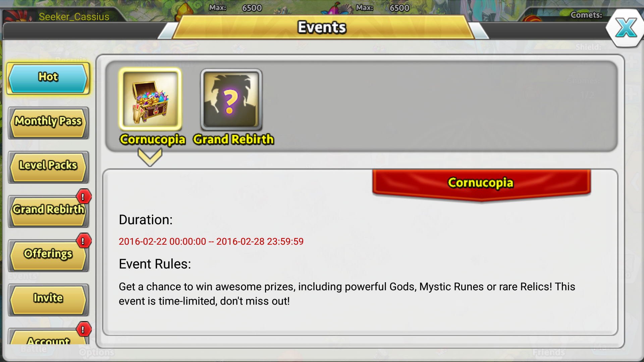Viewport: 644px width, 362px height.
Task: Close the Events window with X
Action: (625, 28)
